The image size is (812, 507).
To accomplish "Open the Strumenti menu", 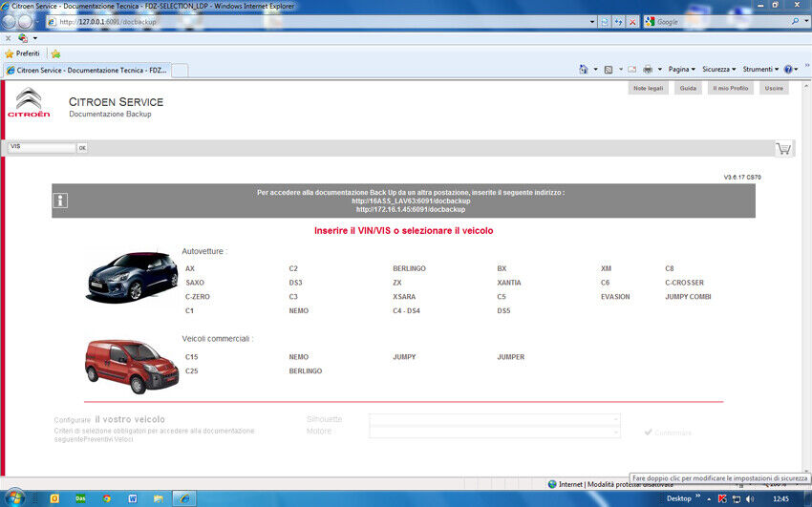I will 759,70.
